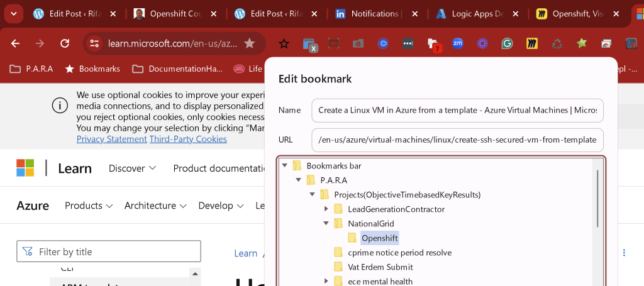Click the outlined star extension icon
Viewport: 644px width, 286px height.
coord(284,43)
